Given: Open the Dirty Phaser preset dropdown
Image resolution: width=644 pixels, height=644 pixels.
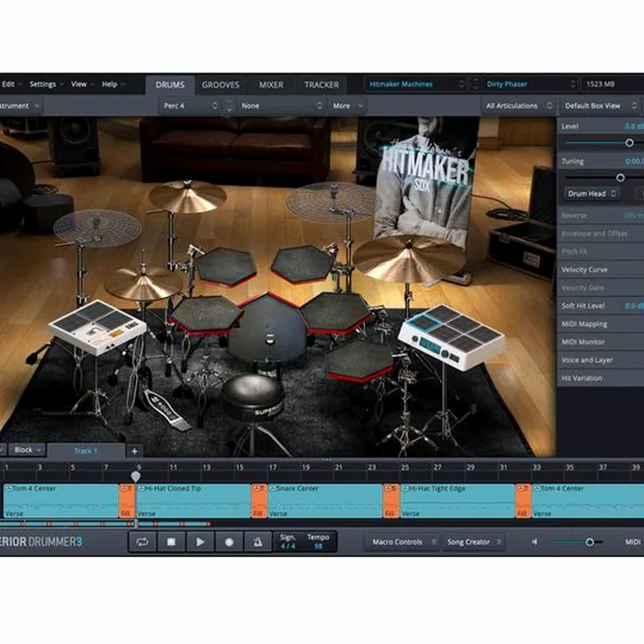Looking at the screenshot, I should 530,84.
